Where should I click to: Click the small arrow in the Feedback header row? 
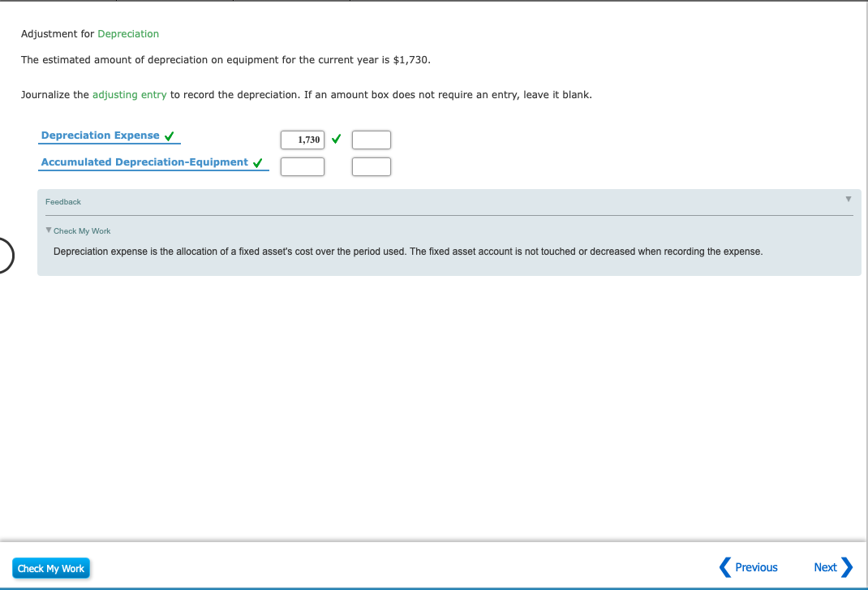tap(848, 199)
